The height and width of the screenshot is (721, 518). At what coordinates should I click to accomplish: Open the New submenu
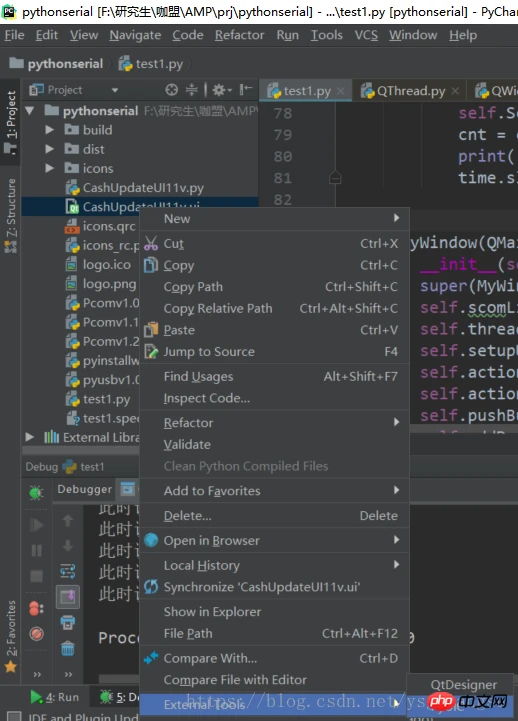click(x=274, y=219)
